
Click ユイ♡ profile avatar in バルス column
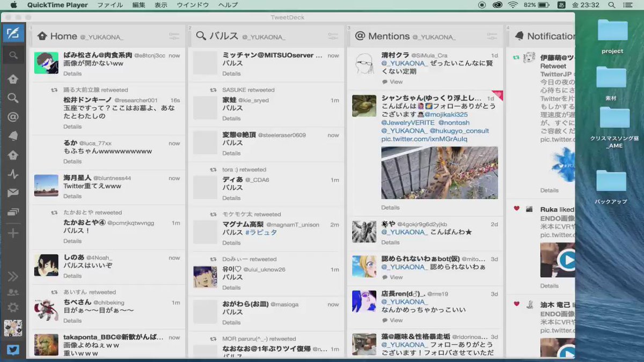pos(205,277)
